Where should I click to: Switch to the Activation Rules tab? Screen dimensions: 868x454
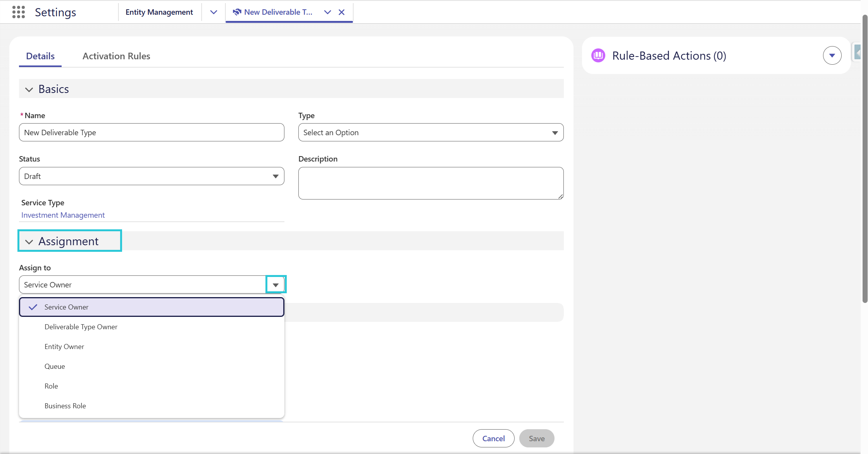116,56
